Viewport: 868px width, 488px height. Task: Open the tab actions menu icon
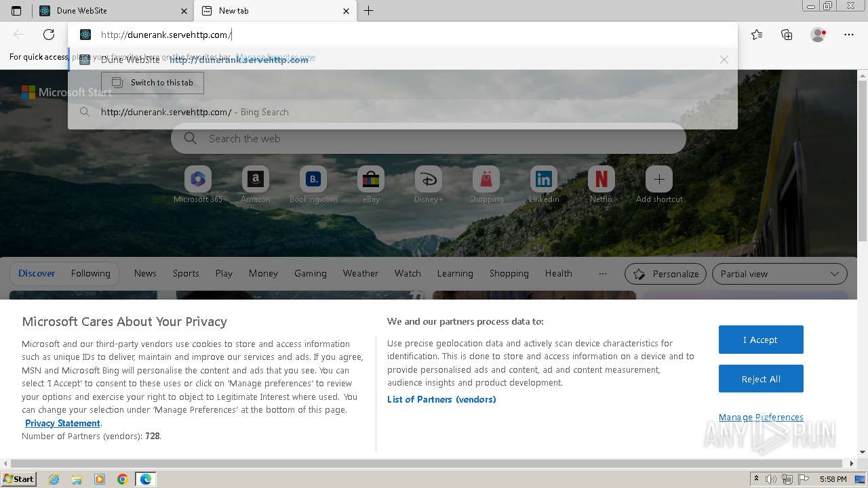[16, 11]
